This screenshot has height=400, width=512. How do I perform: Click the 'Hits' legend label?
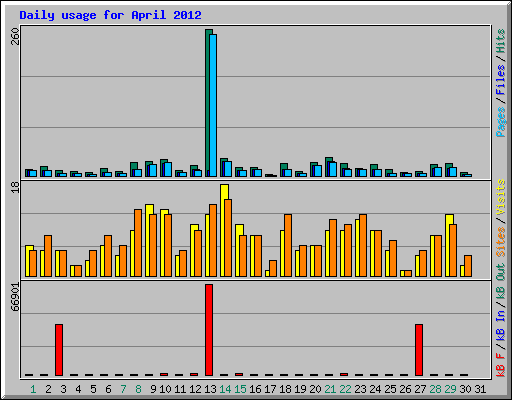pyautogui.click(x=500, y=41)
